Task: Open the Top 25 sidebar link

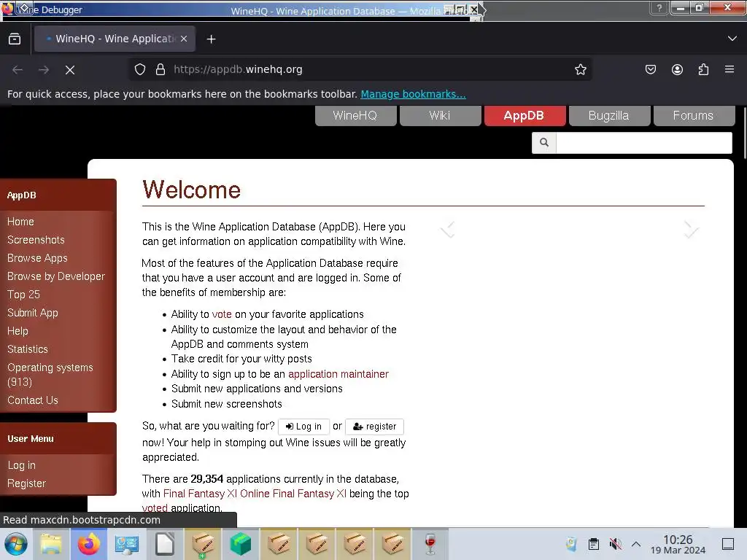Action: (23, 295)
